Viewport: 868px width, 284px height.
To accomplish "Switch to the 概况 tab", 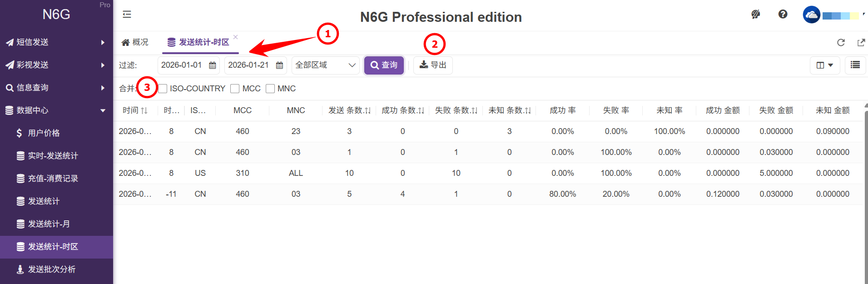I will pyautogui.click(x=135, y=42).
